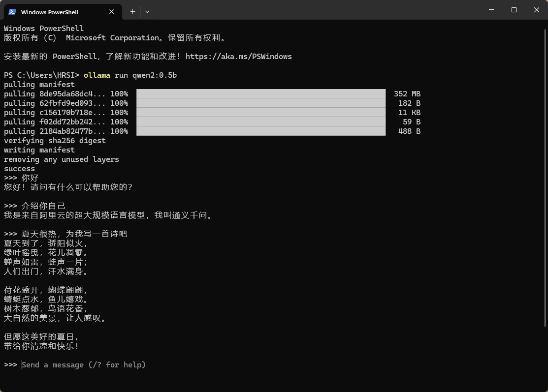Click poem line '但愿这美好的夏日，'
548x392 pixels.
pyautogui.click(x=41, y=337)
